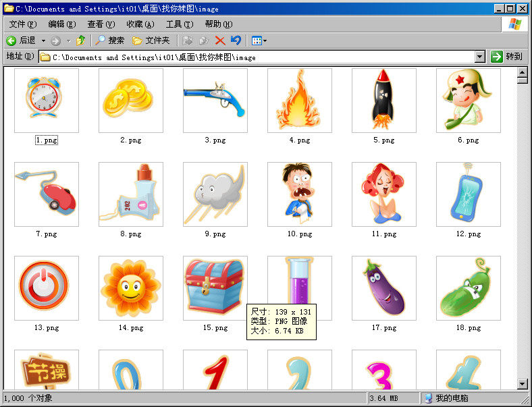Click the file name label 1.png
Image resolution: width=532 pixels, height=407 pixels.
tap(47, 140)
